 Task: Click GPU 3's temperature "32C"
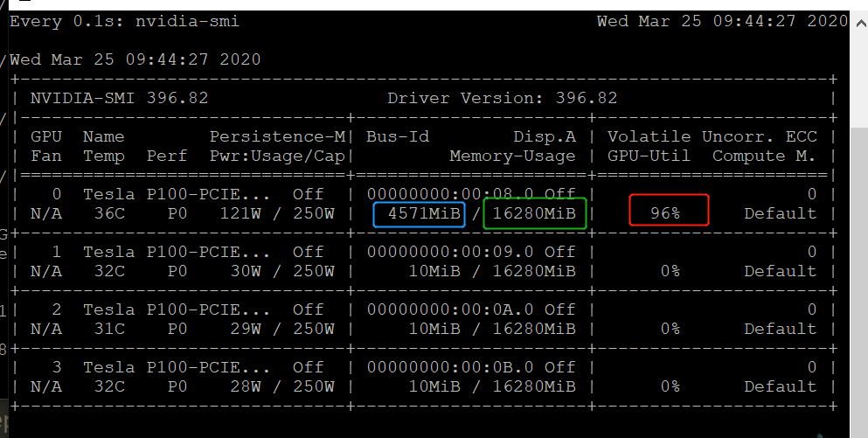[x=109, y=386]
